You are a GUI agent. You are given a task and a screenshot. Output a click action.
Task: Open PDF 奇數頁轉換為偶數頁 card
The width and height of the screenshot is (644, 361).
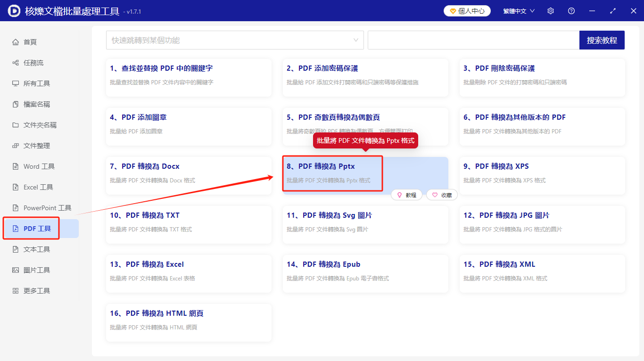click(365, 127)
